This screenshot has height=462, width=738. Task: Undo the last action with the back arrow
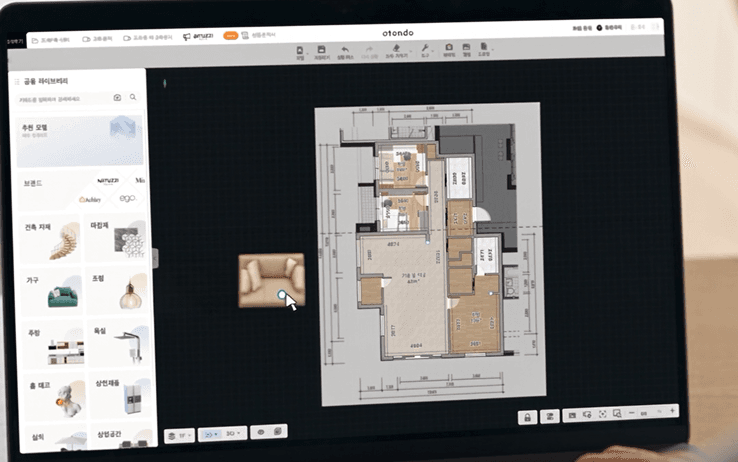point(345,50)
